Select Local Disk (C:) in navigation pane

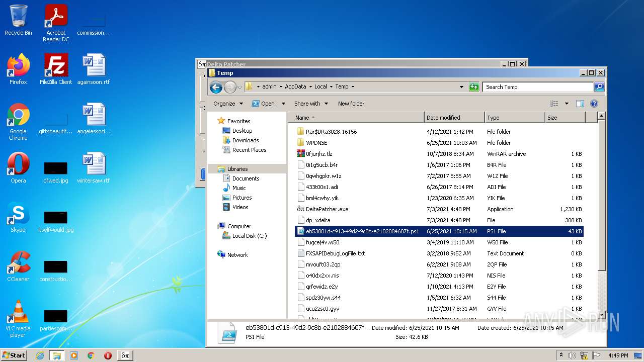pyautogui.click(x=249, y=236)
